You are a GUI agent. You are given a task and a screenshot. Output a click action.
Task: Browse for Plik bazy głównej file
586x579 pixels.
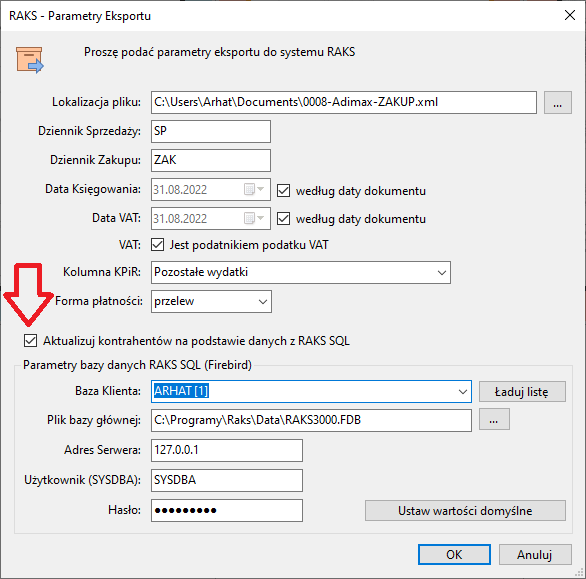tap(494, 419)
